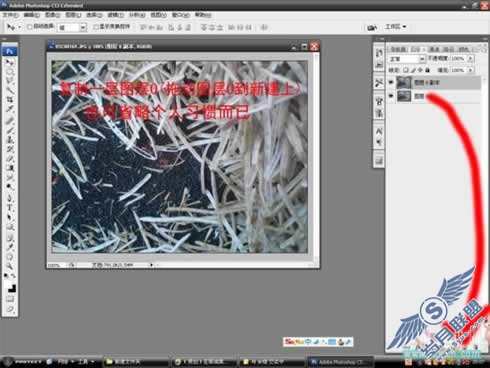
Task: Open the Help menu
Action: tap(203, 15)
